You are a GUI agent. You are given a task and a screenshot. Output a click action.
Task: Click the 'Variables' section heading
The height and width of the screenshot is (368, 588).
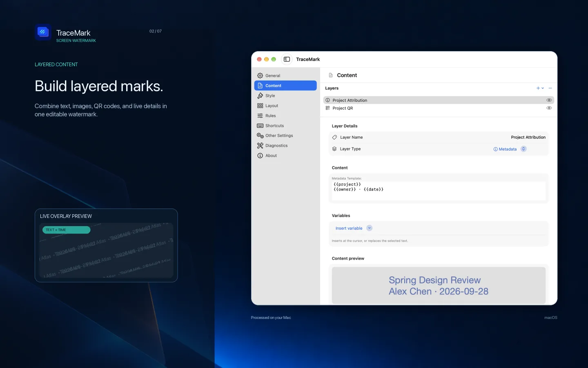pyautogui.click(x=341, y=215)
